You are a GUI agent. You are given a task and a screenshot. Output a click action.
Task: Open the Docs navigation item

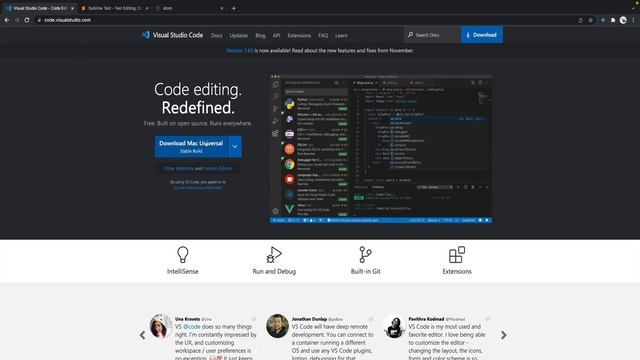click(217, 36)
